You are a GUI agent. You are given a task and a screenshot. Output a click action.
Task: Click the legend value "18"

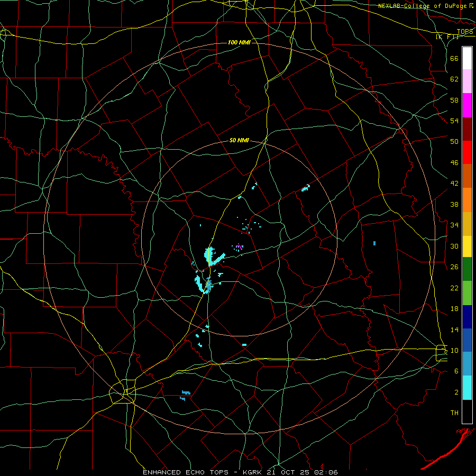(x=454, y=309)
